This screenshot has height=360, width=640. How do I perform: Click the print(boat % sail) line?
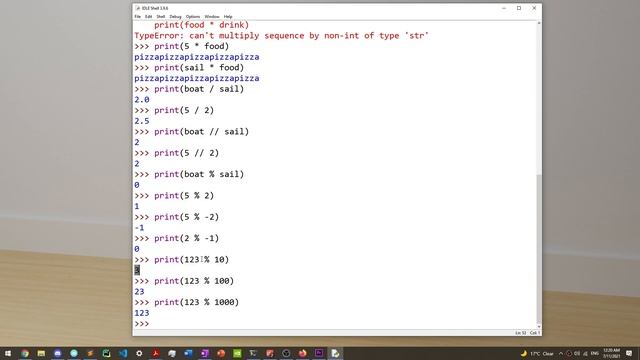[189, 174]
